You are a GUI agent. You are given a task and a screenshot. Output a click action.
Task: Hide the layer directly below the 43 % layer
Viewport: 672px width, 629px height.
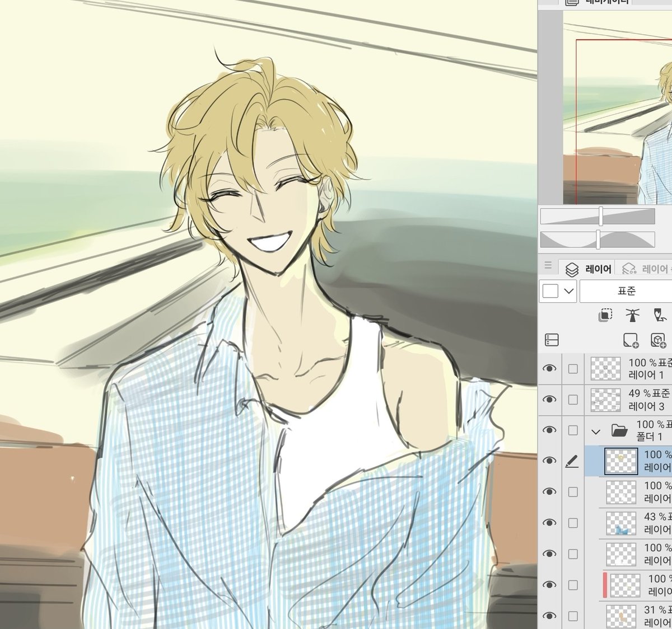pyautogui.click(x=550, y=554)
